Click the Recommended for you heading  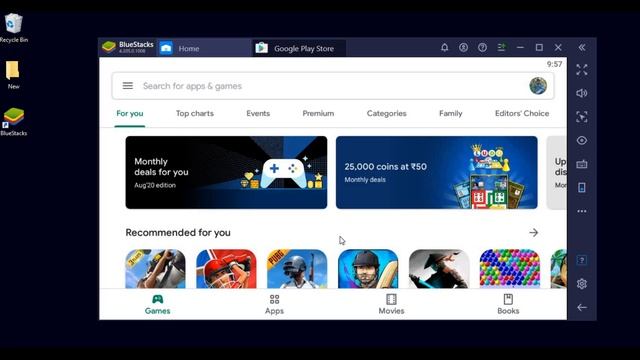tap(178, 233)
